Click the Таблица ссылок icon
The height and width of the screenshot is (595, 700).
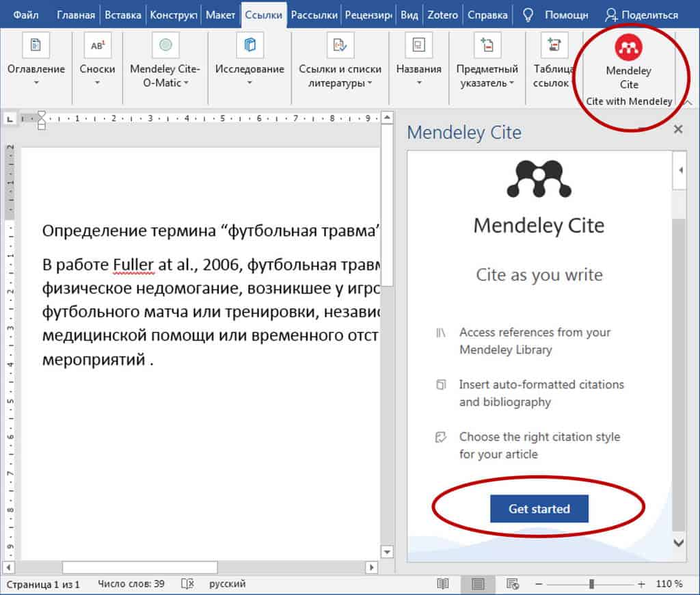coord(554,45)
